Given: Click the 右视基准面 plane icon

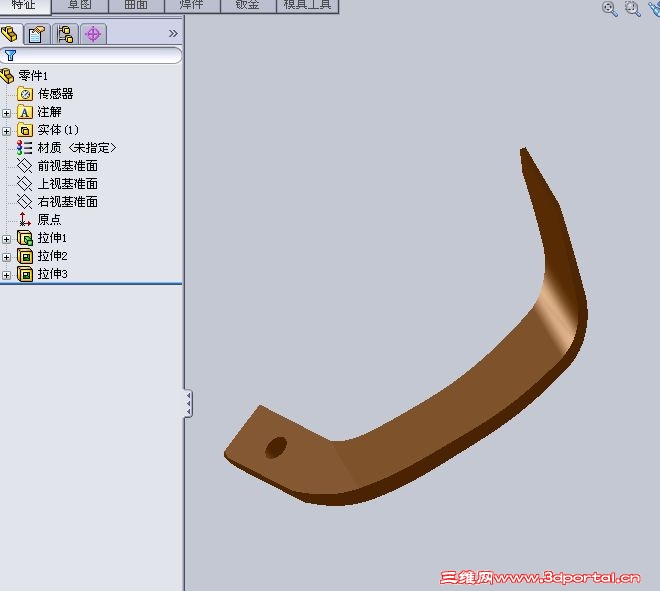Looking at the screenshot, I should coord(24,202).
